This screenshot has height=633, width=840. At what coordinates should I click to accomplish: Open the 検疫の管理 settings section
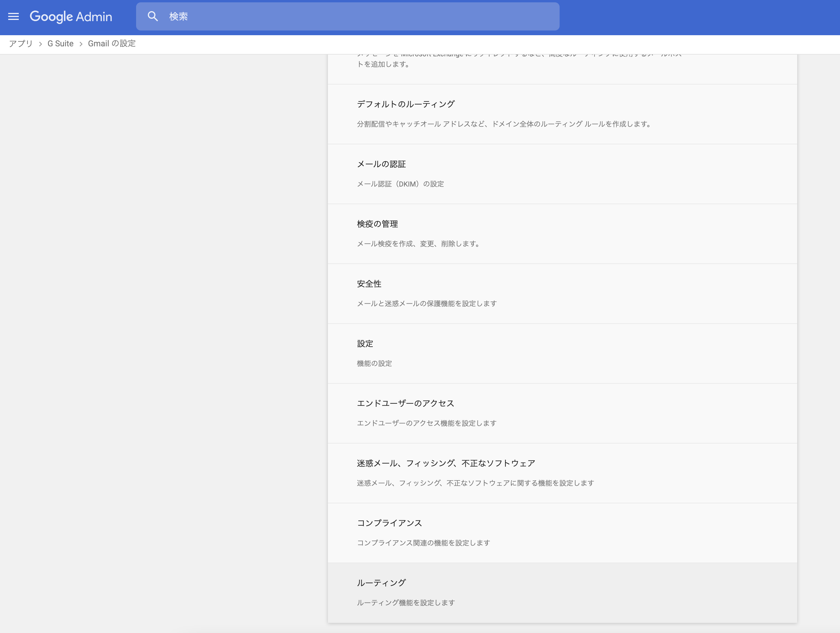[377, 224]
